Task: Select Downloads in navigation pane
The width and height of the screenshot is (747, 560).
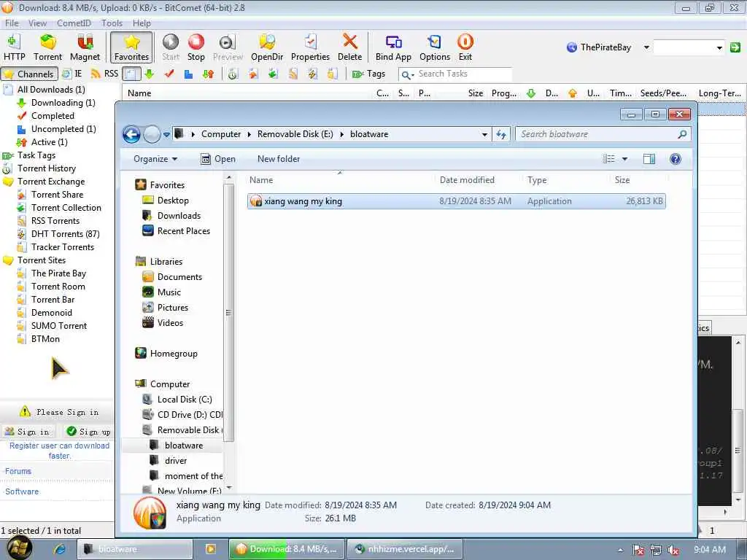Action: coord(172,216)
